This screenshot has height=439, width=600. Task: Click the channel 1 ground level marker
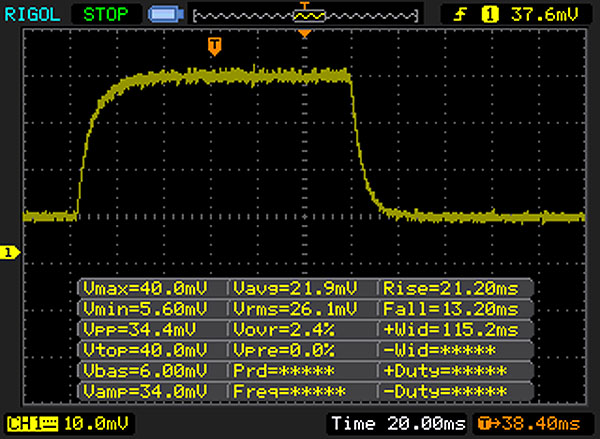point(10,253)
